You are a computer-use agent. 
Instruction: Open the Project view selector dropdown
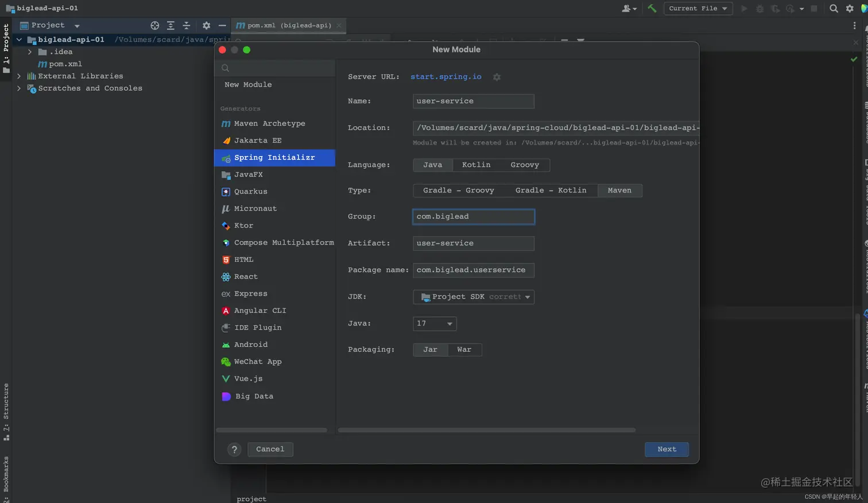(x=50, y=25)
